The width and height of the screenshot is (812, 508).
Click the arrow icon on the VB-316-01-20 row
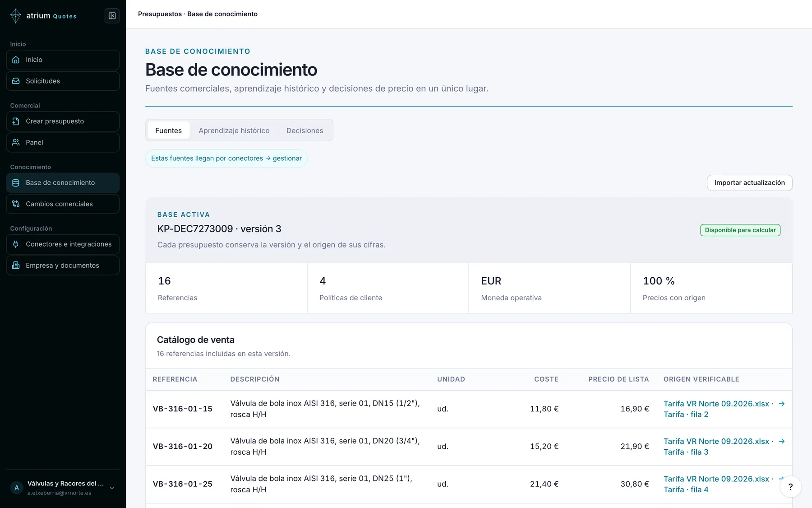tap(782, 441)
